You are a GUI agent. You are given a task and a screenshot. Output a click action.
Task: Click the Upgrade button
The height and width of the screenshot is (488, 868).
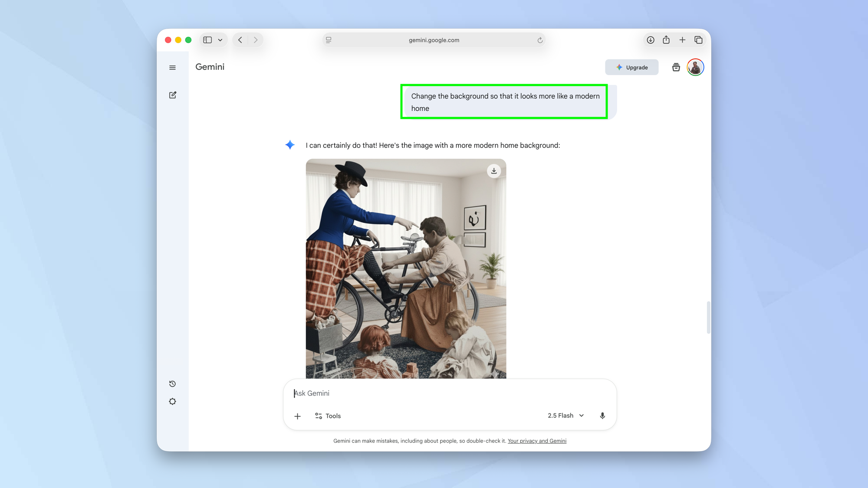[x=631, y=67]
